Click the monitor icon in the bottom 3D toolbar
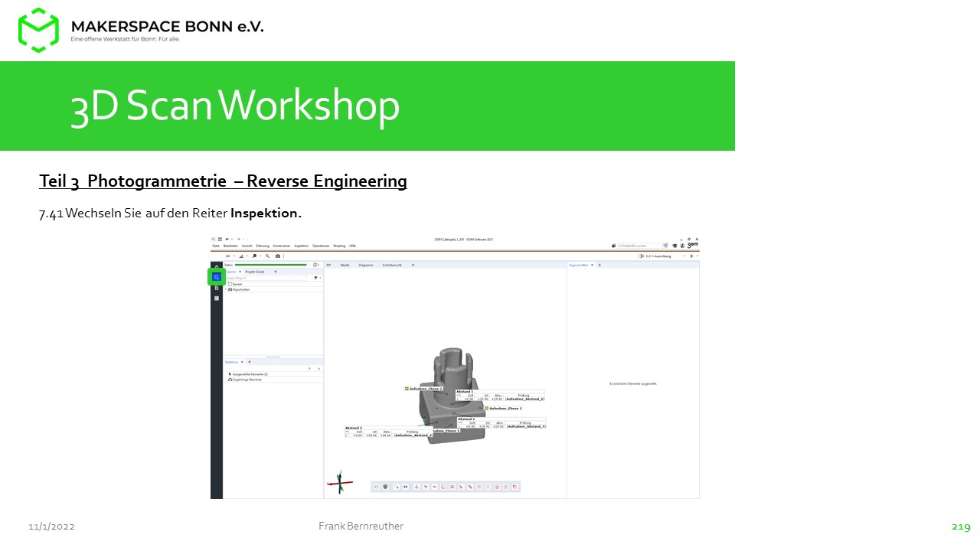Viewport: 980px width, 551px height. pyautogui.click(x=385, y=487)
